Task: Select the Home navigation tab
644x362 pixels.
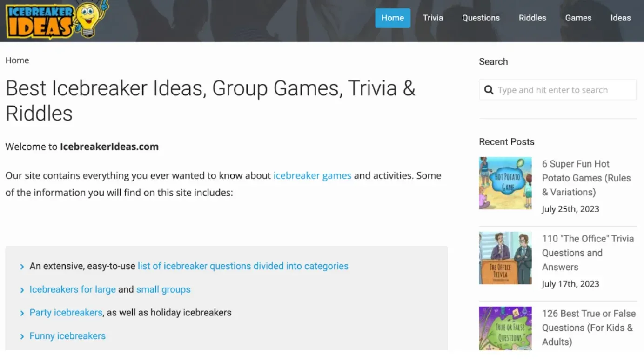Action: (x=393, y=18)
